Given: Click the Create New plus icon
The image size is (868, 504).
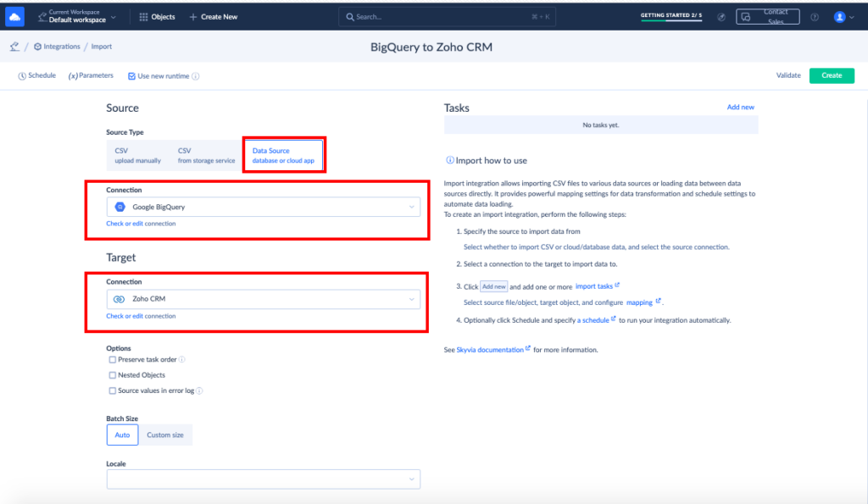Looking at the screenshot, I should (193, 17).
